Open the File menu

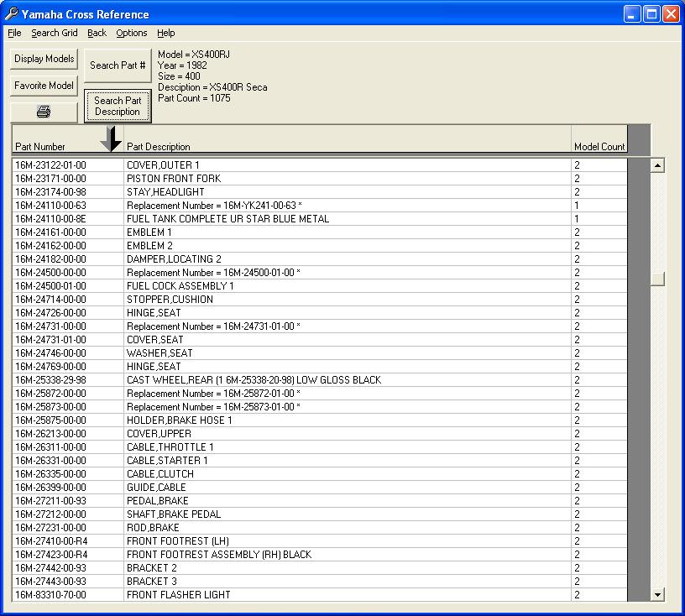coord(14,33)
